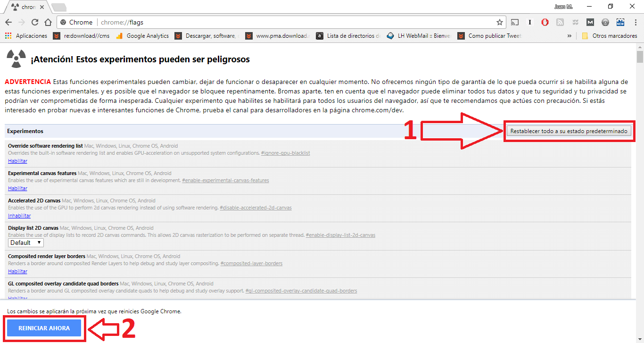The width and height of the screenshot is (644, 343).
Task: Enable 'Composited render layer borders' via Habilitar
Action: pyautogui.click(x=17, y=272)
